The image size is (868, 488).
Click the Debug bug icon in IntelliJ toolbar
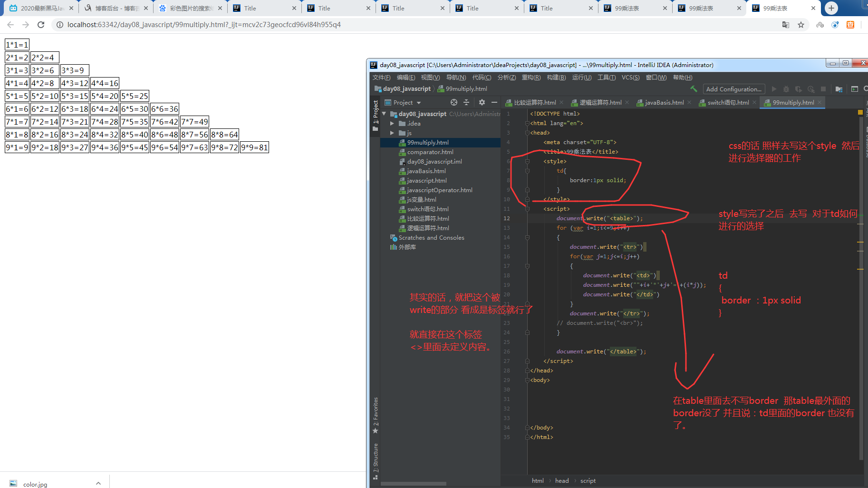click(x=786, y=89)
